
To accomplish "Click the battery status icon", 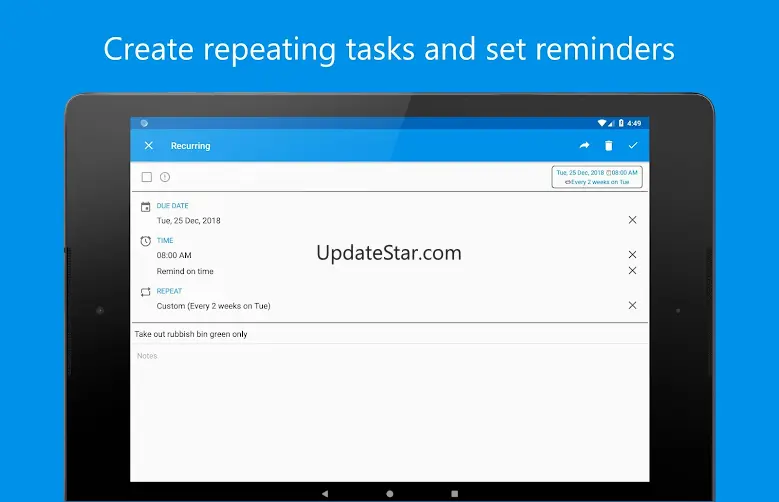I will pos(621,123).
